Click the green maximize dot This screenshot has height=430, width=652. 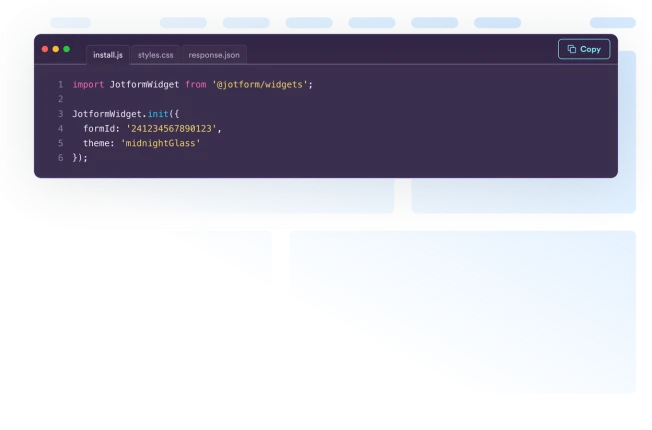[67, 49]
